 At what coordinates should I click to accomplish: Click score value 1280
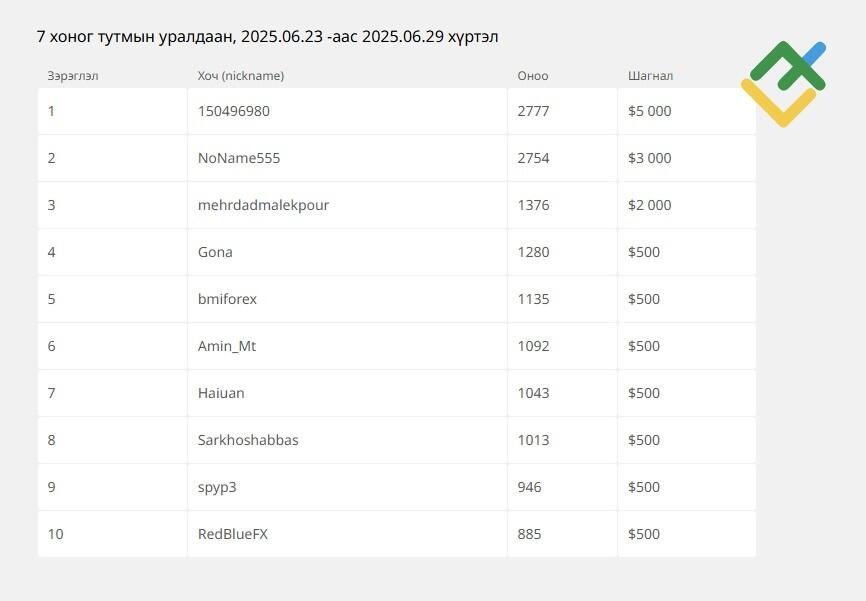pos(533,252)
